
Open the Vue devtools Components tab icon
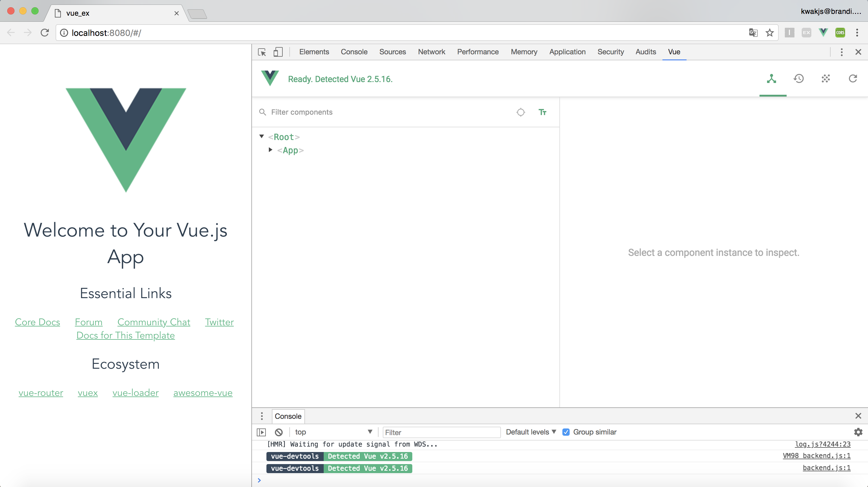[x=771, y=79]
